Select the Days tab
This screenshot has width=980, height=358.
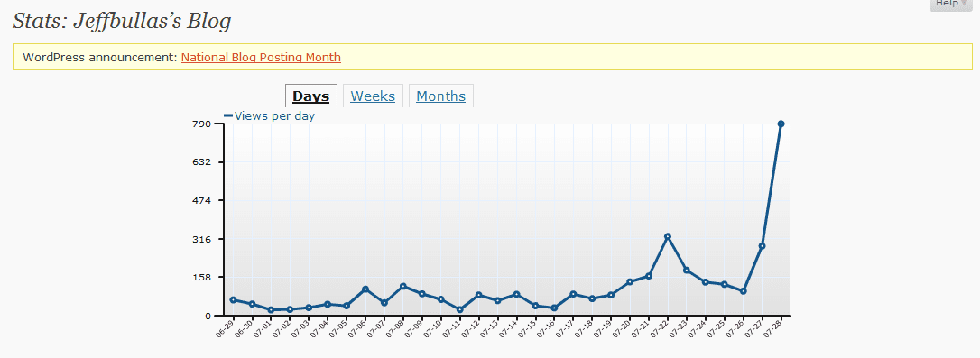[x=311, y=96]
